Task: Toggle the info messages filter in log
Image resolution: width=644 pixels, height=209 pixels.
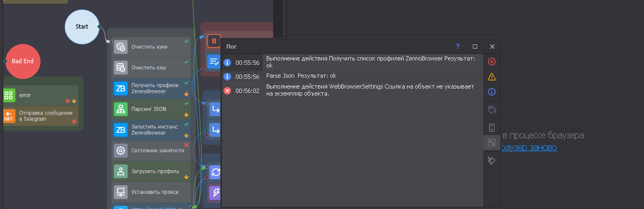Action: click(492, 92)
